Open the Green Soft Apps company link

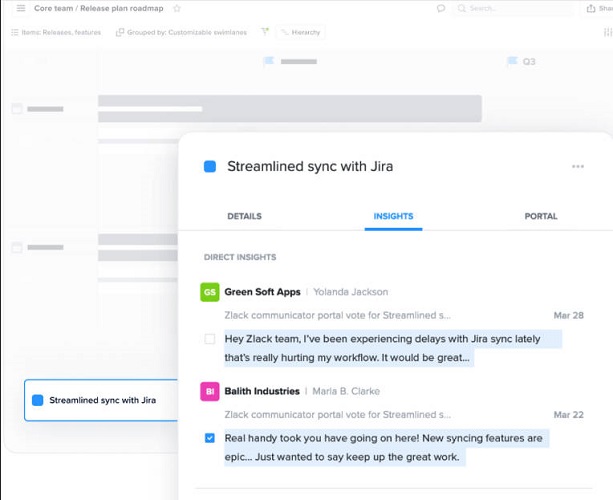tap(262, 292)
